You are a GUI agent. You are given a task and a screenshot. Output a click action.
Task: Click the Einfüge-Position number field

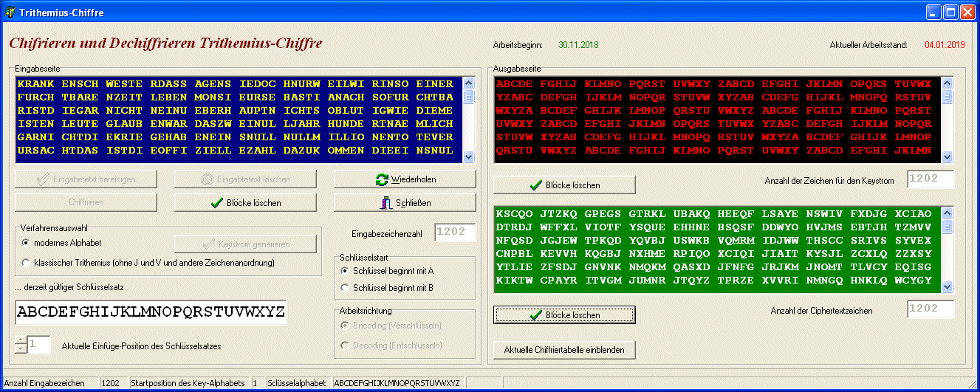coord(38,345)
